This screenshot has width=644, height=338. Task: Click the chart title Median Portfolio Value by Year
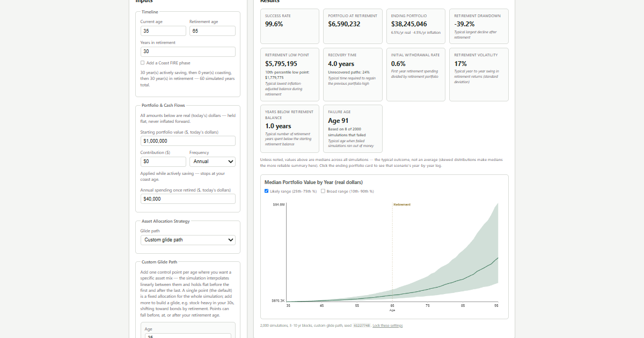pyautogui.click(x=313, y=182)
